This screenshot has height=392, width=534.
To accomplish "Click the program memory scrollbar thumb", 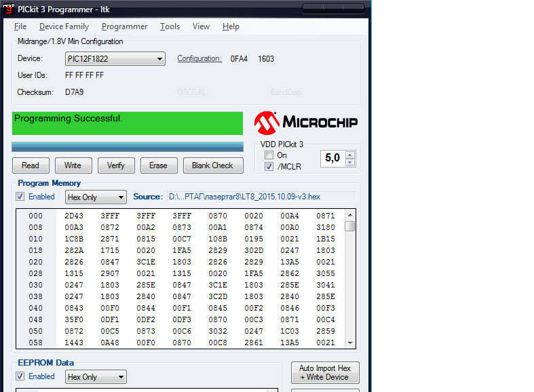I will click(x=349, y=227).
